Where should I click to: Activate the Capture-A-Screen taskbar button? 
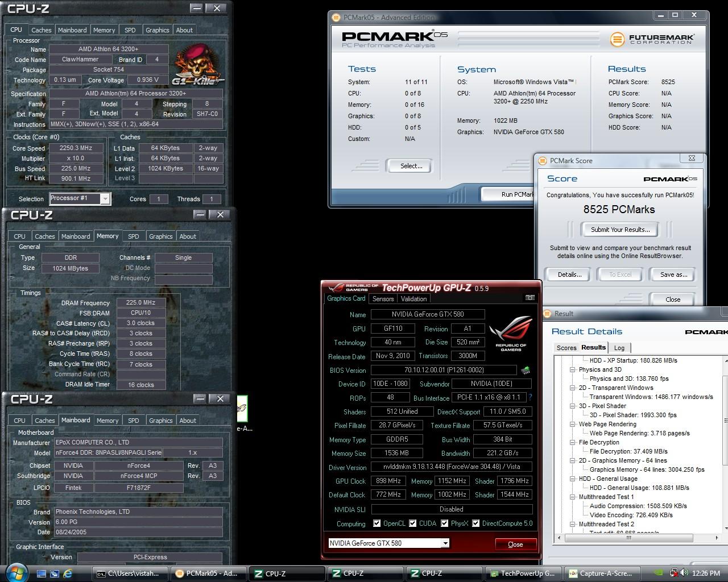click(x=602, y=573)
